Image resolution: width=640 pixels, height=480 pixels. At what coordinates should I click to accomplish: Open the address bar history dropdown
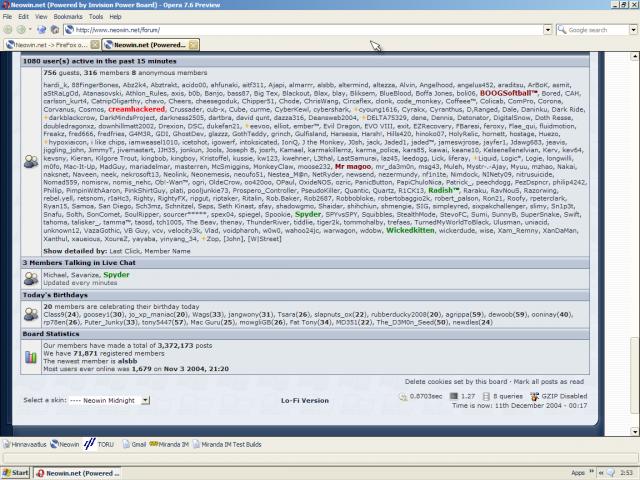point(547,30)
